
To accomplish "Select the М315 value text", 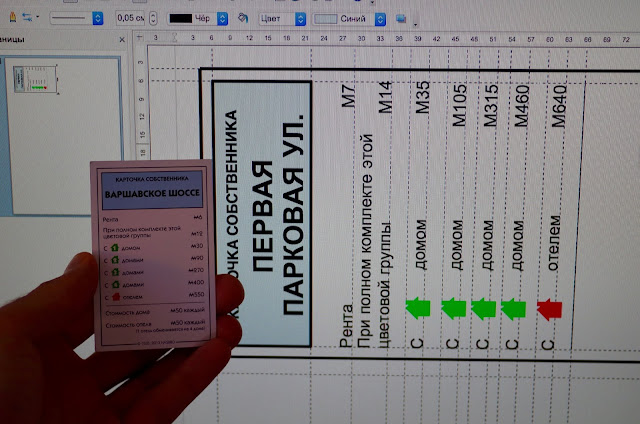I will coord(490,105).
